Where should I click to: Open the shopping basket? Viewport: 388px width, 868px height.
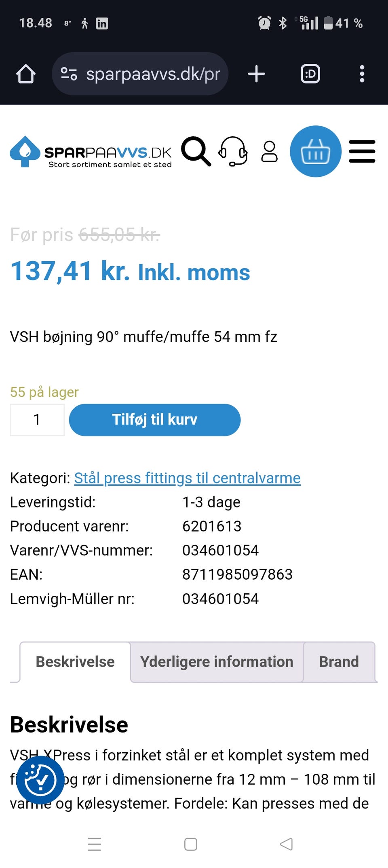click(315, 152)
